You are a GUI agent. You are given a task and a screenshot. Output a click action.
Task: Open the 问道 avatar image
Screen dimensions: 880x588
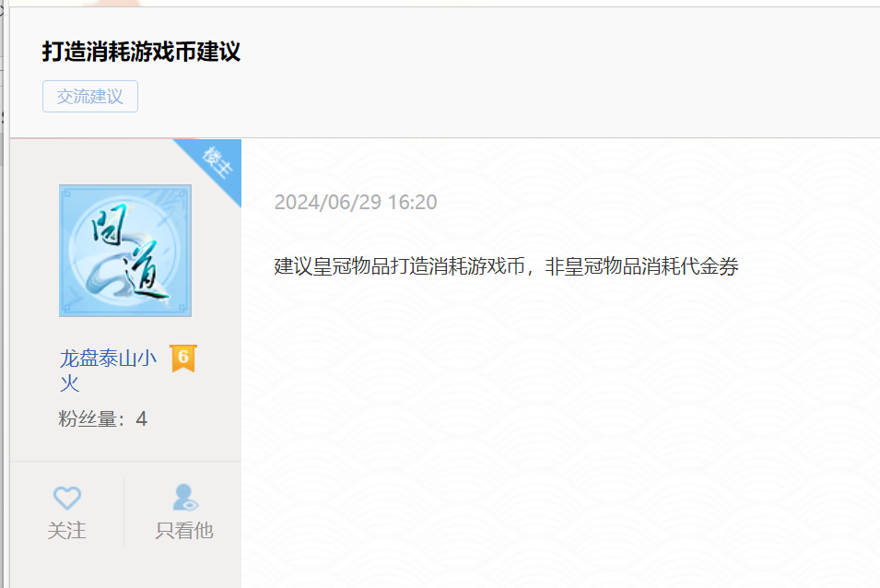click(x=125, y=251)
